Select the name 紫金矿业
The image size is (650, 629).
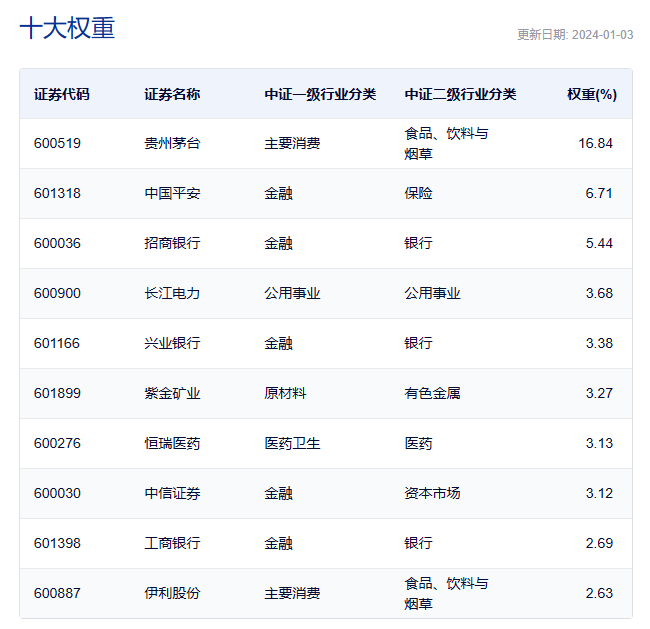(x=172, y=393)
